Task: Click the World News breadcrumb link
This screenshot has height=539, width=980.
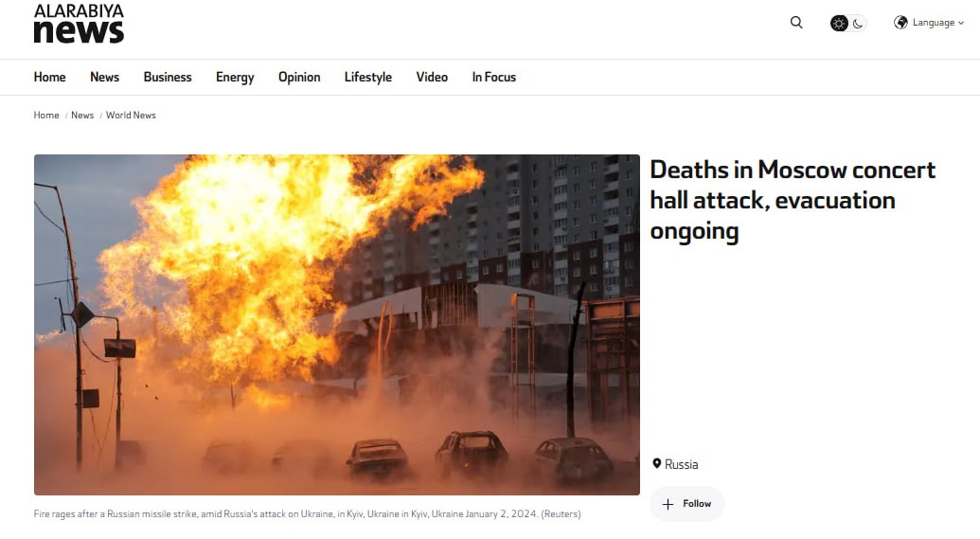Action: click(131, 115)
